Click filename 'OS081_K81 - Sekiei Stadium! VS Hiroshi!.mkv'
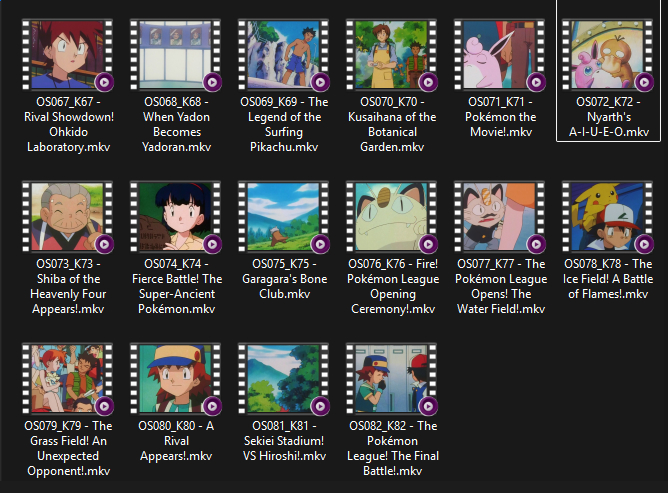Image resolution: width=668 pixels, height=493 pixels. tap(284, 441)
